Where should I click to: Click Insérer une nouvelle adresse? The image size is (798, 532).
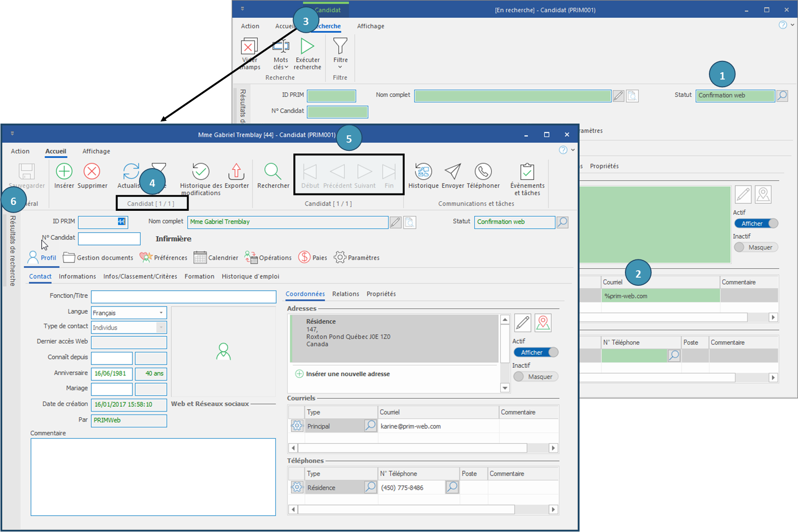[x=347, y=374]
